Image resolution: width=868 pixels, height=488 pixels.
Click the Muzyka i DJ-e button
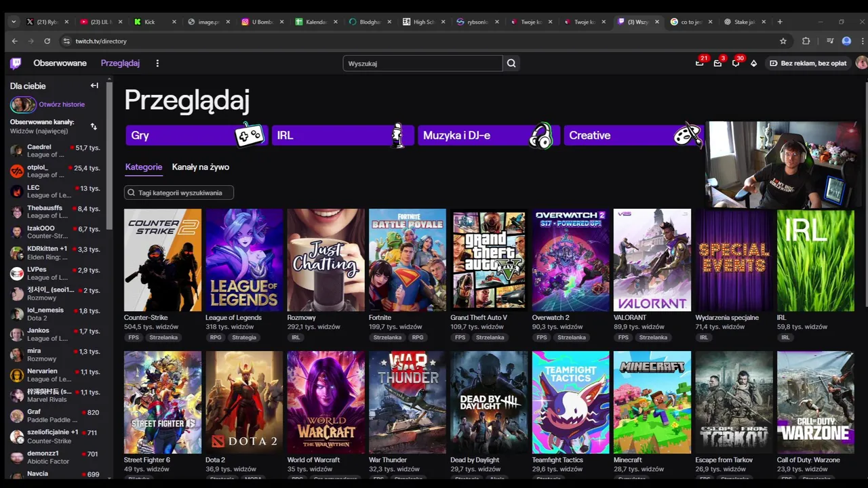(488, 135)
